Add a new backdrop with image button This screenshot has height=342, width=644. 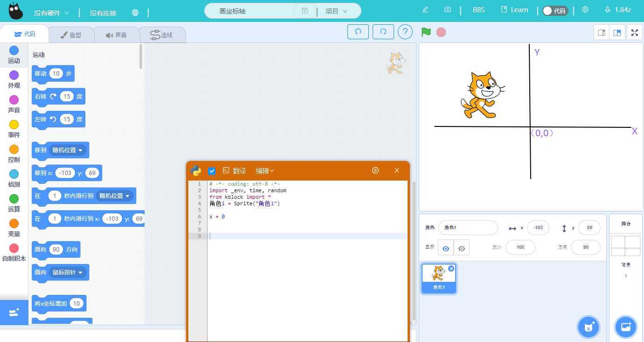tap(626, 327)
